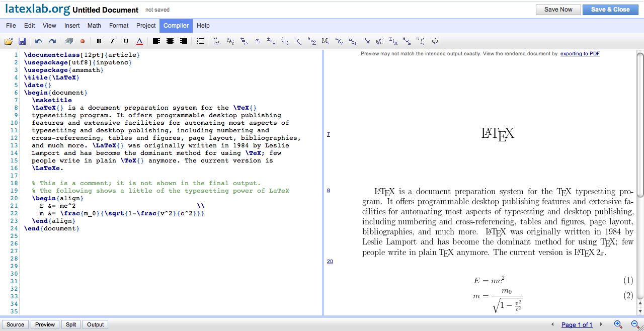Insert a bulleted list
The image size is (644, 331).
coord(200,41)
